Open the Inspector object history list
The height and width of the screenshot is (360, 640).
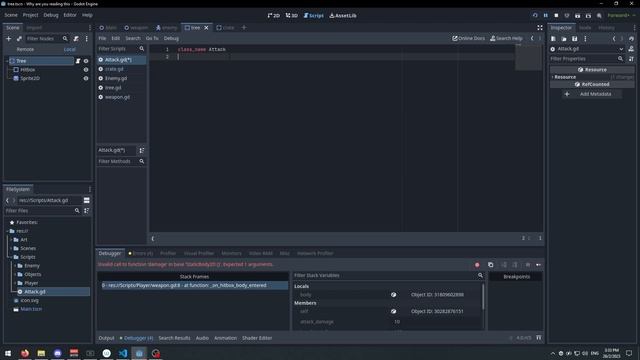[x=631, y=39]
